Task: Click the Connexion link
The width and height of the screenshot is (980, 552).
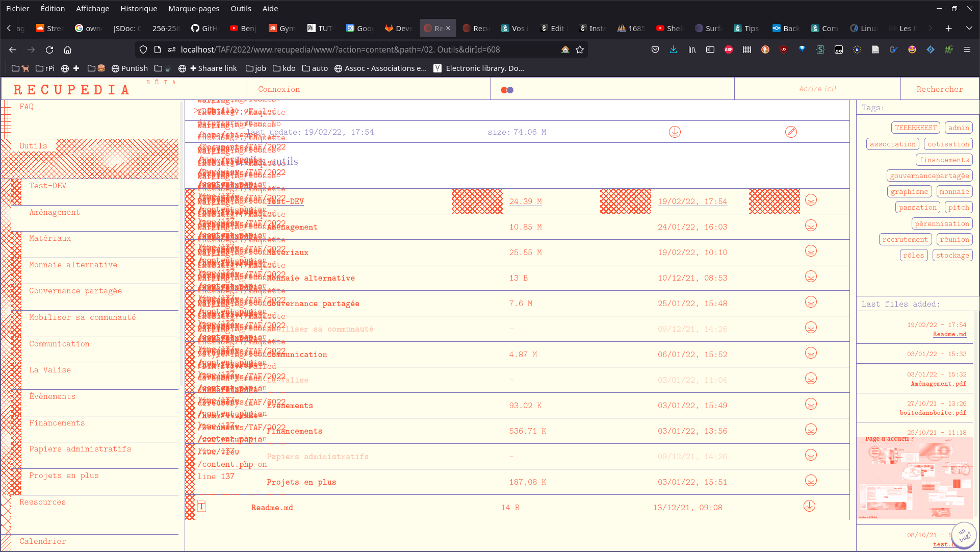Action: 279,89
